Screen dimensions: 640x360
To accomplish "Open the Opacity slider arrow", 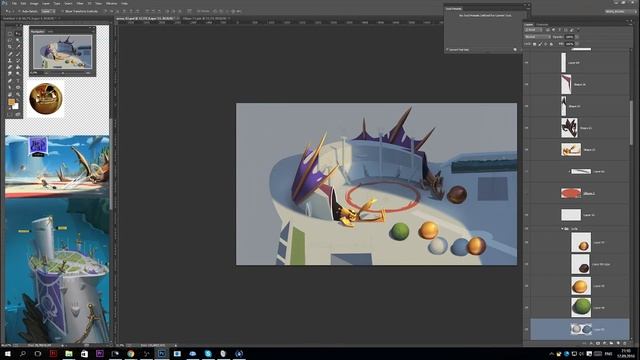I will coord(577,37).
